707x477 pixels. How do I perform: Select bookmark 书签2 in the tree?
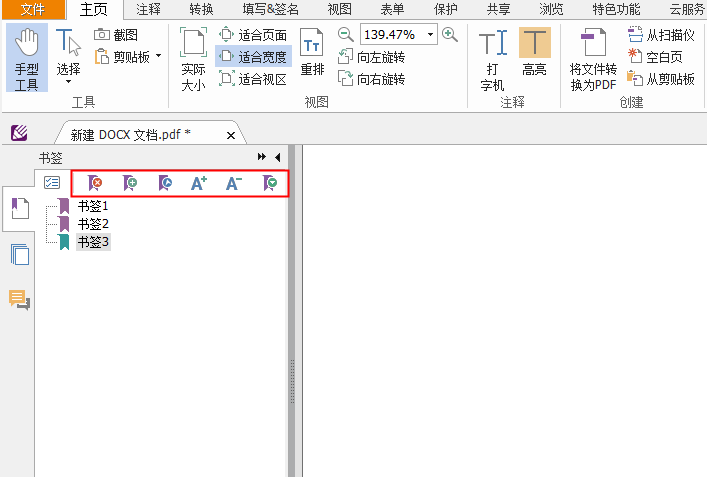point(93,223)
